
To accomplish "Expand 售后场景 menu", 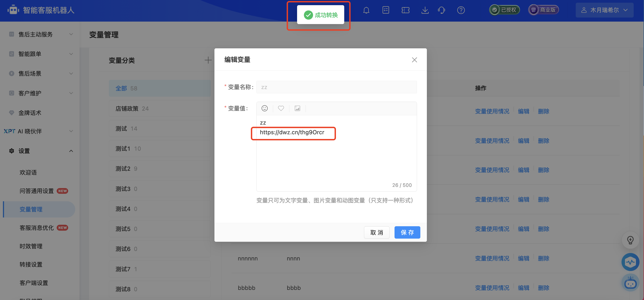I will [40, 73].
